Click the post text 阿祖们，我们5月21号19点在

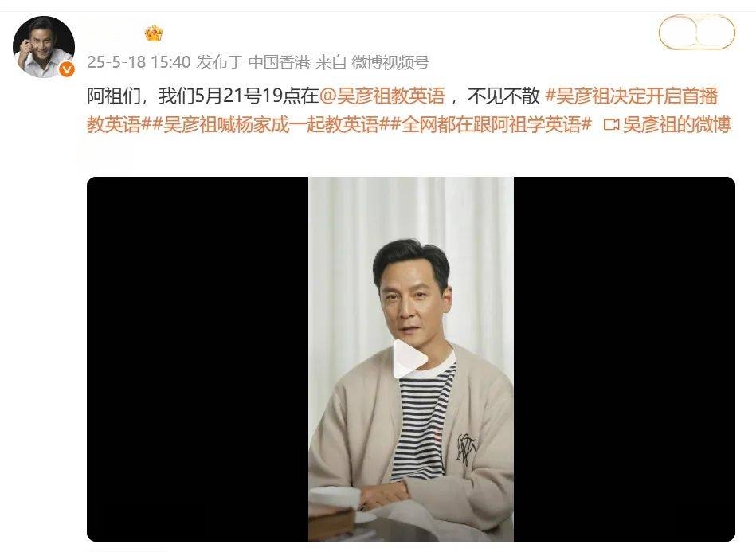[x=203, y=96]
